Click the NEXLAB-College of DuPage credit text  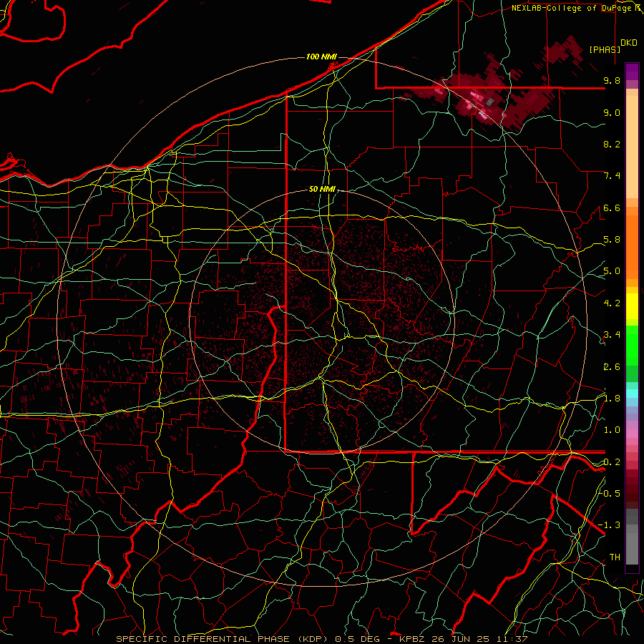[x=571, y=8]
